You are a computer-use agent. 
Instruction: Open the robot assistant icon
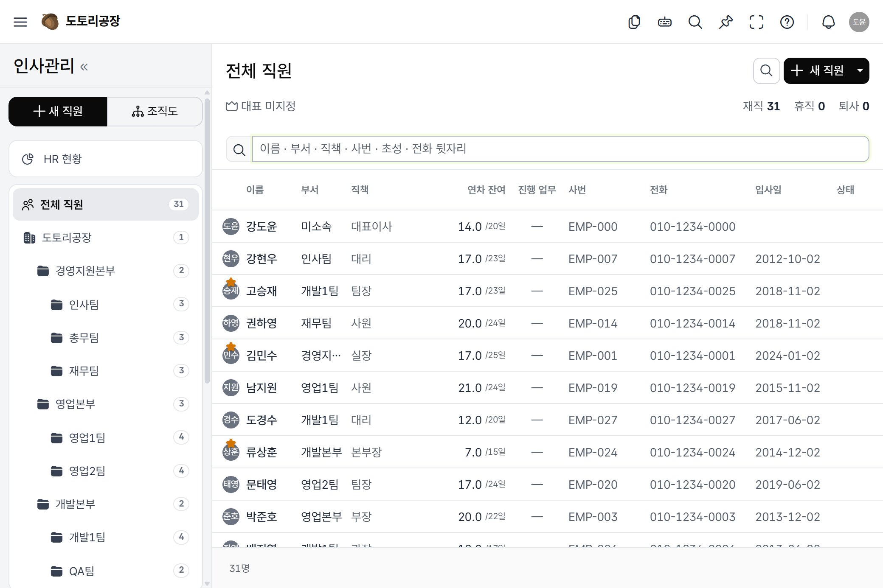click(664, 22)
